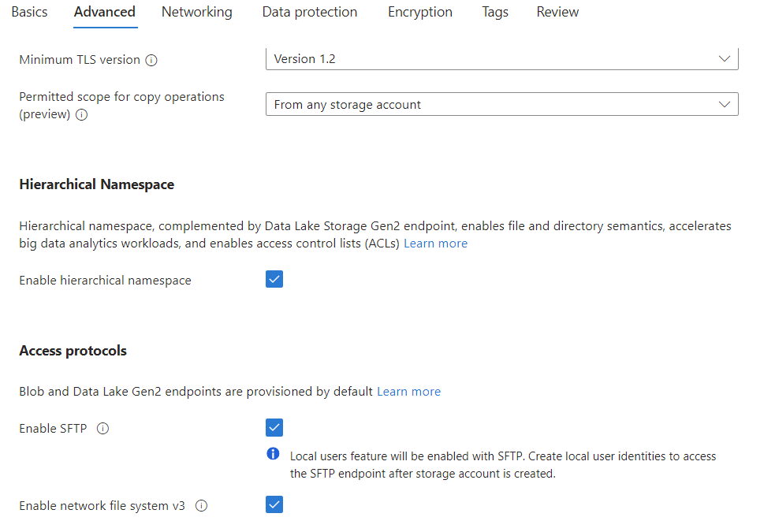The width and height of the screenshot is (775, 532).
Task: Go to the Data protection tab
Action: coord(309,12)
